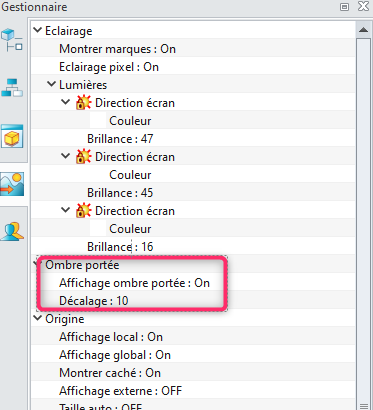This screenshot has height=410, width=373.
Task: Click the Eclairage tree label
Action: coord(69,31)
